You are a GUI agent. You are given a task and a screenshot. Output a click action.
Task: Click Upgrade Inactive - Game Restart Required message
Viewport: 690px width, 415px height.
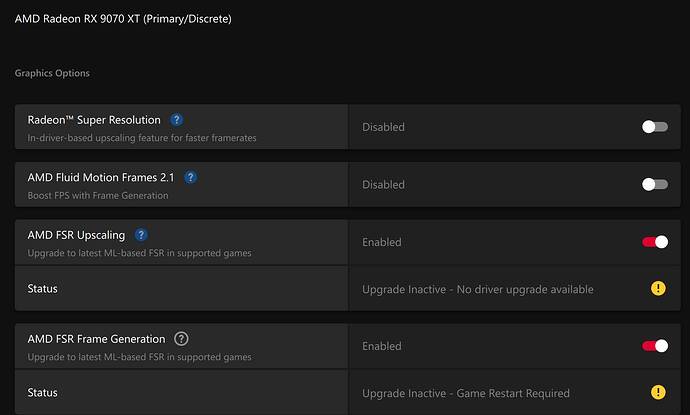click(466, 393)
